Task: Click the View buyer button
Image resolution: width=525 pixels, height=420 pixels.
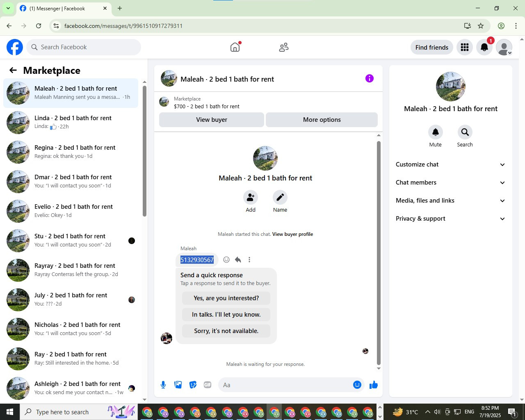Action: pos(212,120)
